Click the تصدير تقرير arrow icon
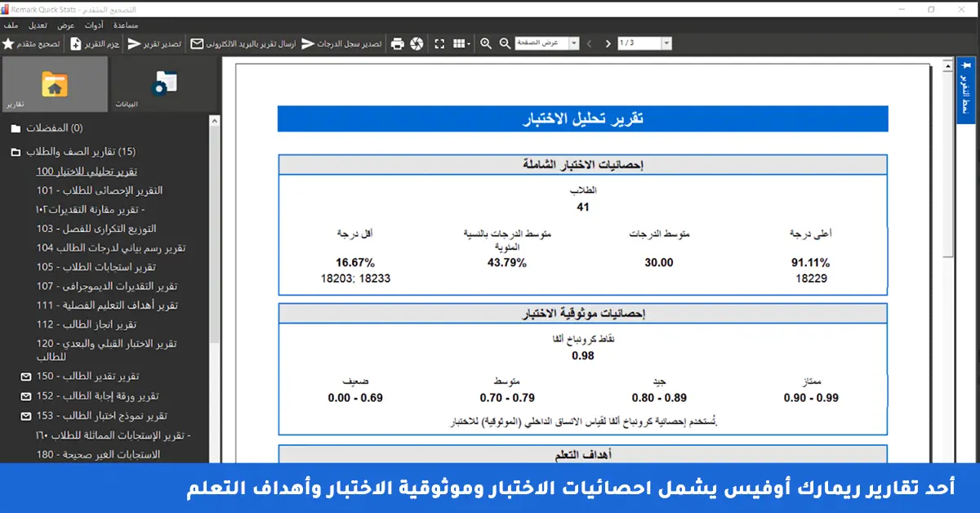The image size is (980, 513). tap(134, 43)
